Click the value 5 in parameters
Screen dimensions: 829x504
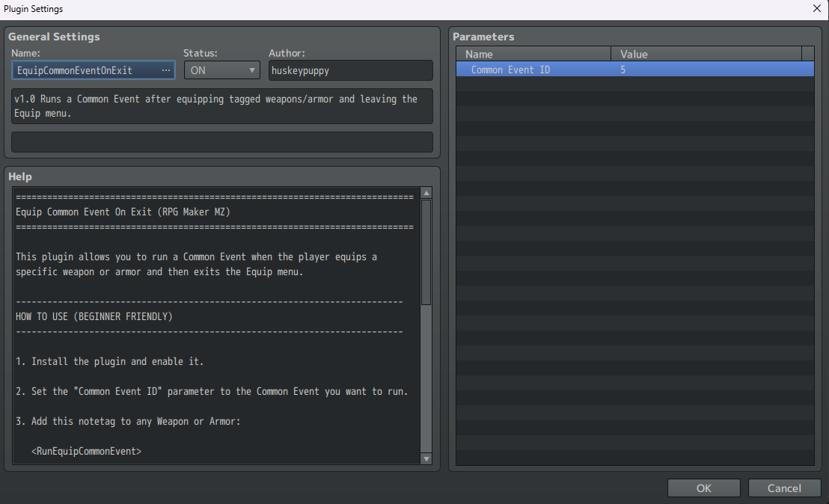click(x=622, y=70)
